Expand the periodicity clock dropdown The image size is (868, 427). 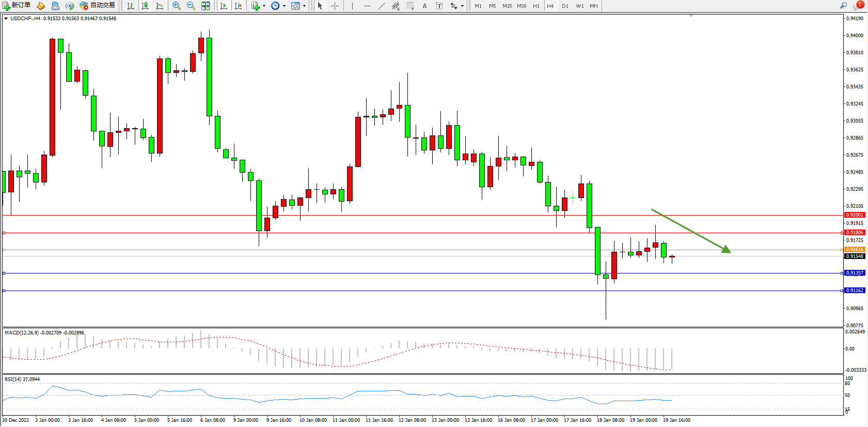284,6
